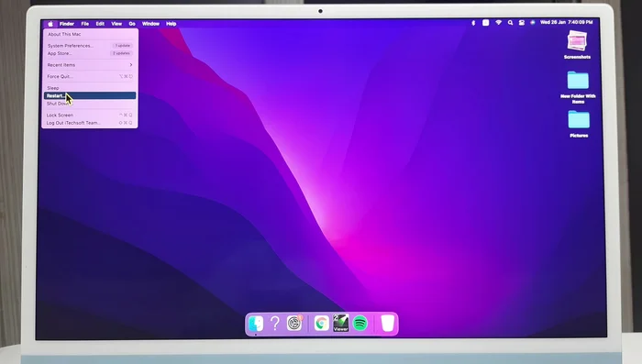This screenshot has width=642, height=364.
Task: Open the File menu
Action: point(84,24)
